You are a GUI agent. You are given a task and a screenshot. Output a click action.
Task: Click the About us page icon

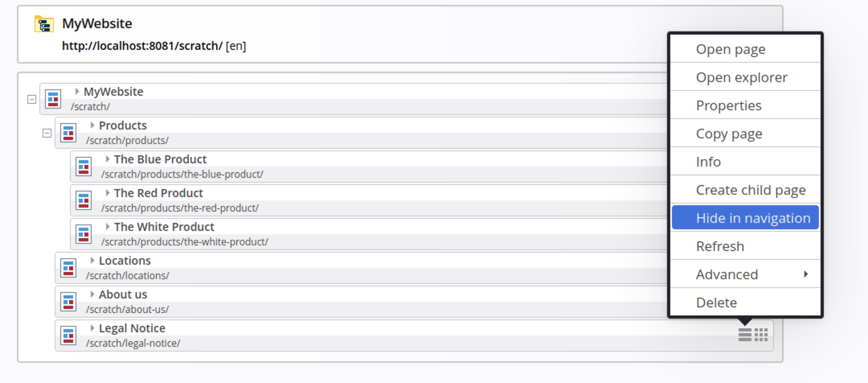pyautogui.click(x=68, y=302)
